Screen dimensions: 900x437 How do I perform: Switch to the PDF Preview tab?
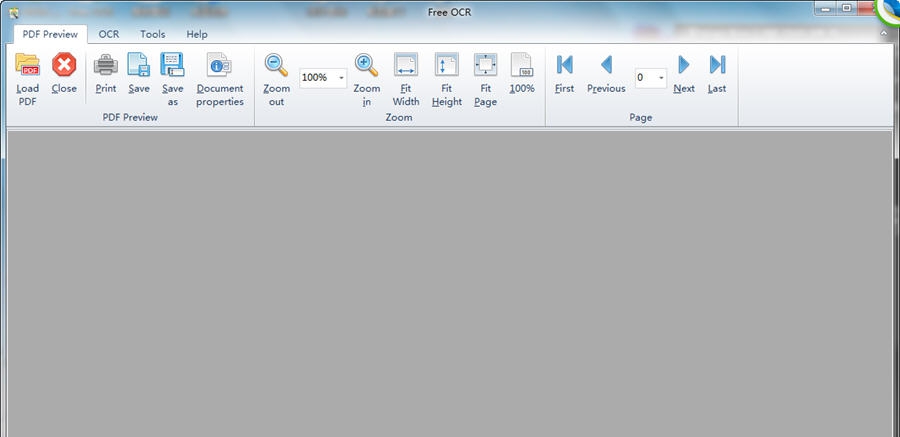pos(50,34)
